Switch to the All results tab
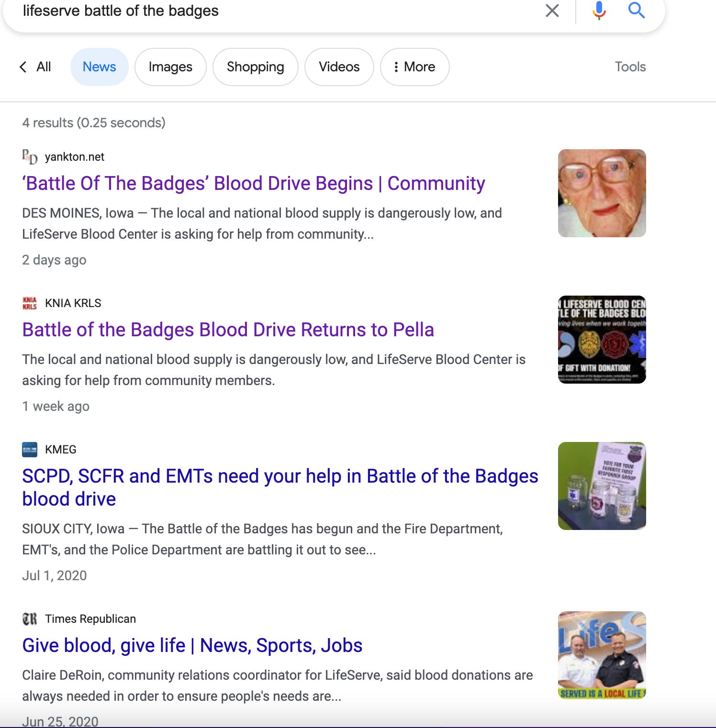716x728 pixels. tap(44, 67)
